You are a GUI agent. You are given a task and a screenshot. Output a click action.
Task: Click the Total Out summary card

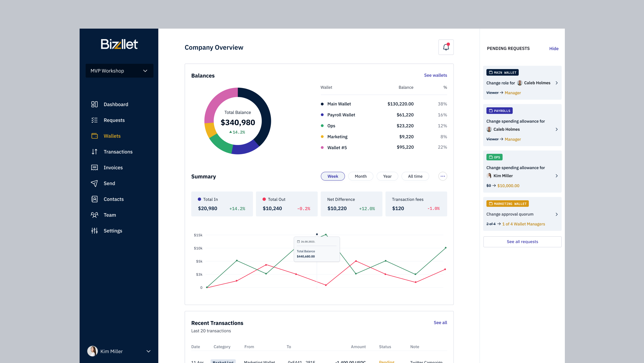click(x=286, y=204)
